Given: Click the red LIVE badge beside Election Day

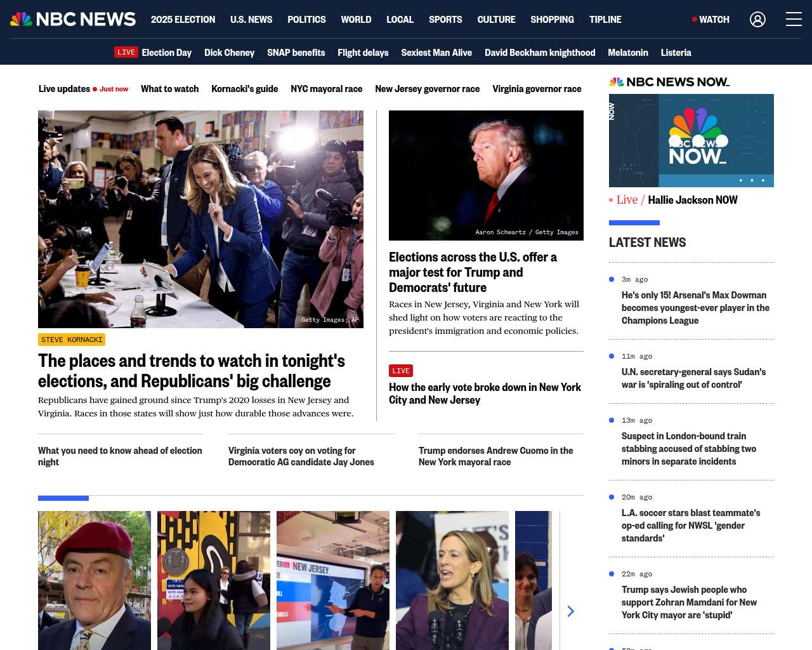Looking at the screenshot, I should (x=126, y=52).
